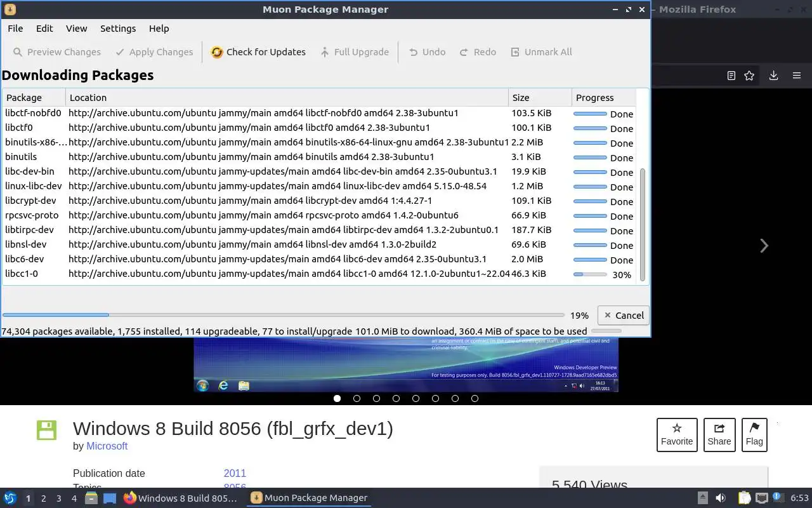Viewport: 812px width, 508px height.
Task: Click the green floppy software icon
Action: click(46, 430)
